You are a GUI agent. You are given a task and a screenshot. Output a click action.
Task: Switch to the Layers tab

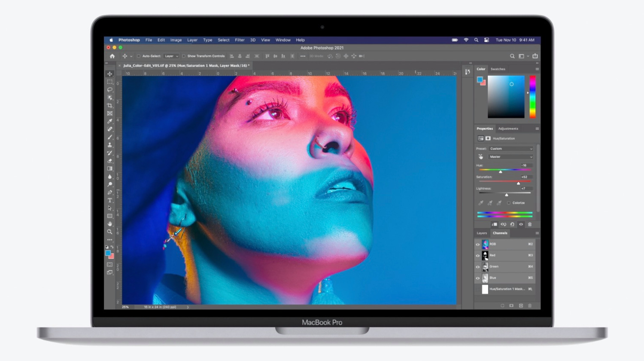point(482,233)
